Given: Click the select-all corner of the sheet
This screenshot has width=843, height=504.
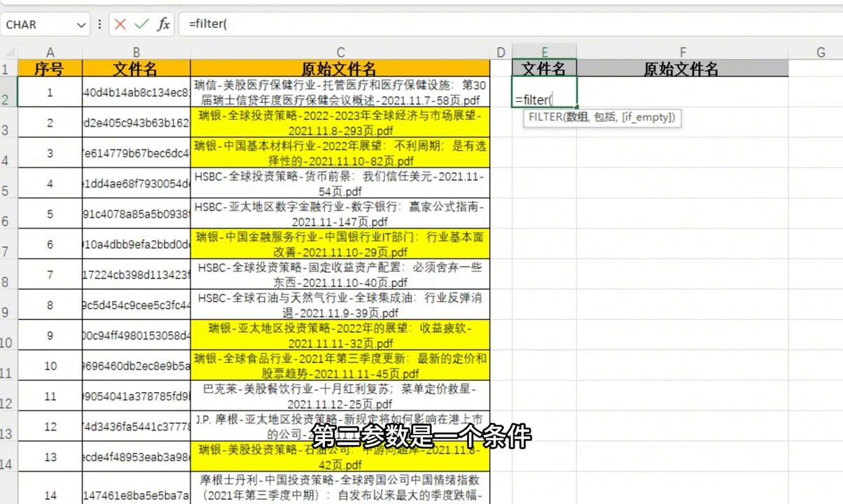Looking at the screenshot, I should [8, 52].
